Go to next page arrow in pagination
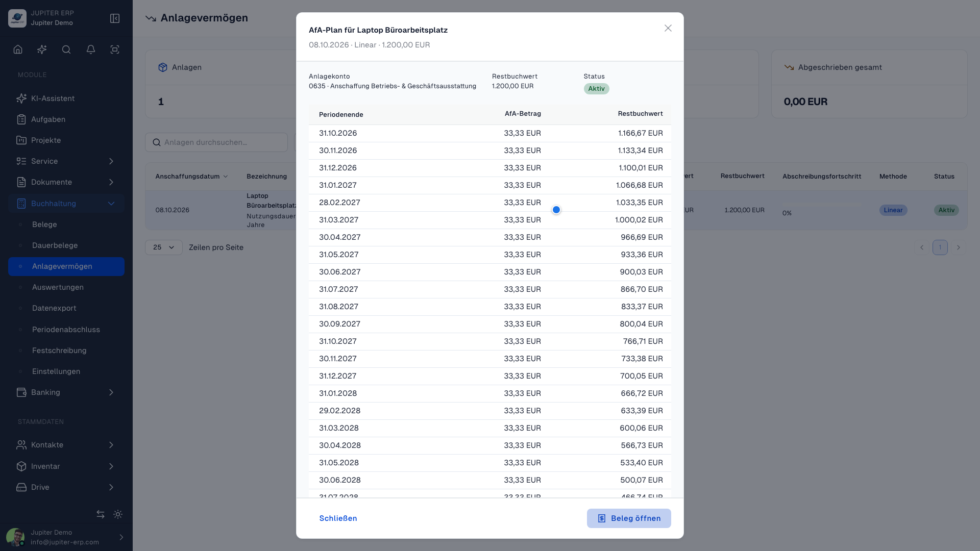This screenshot has height=551, width=980. 959,247
